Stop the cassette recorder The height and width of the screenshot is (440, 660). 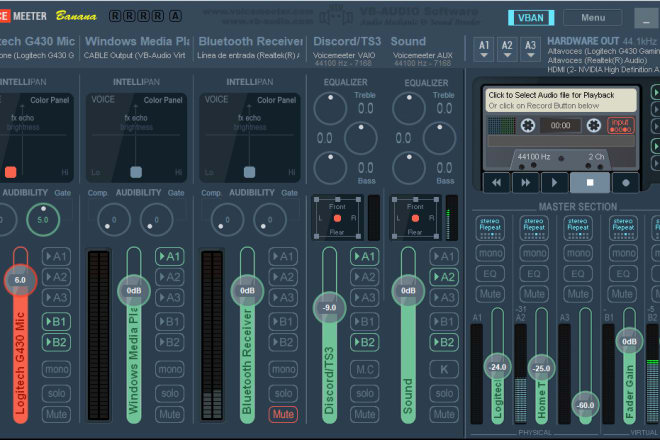(590, 183)
